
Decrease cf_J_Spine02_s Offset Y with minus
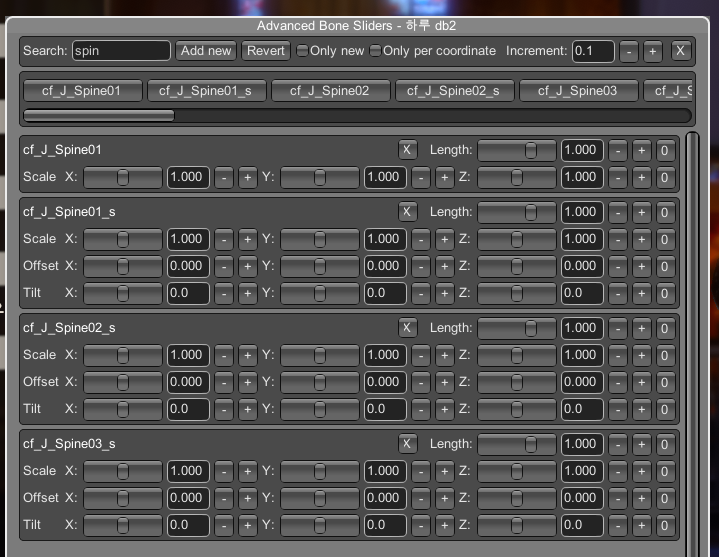click(421, 382)
